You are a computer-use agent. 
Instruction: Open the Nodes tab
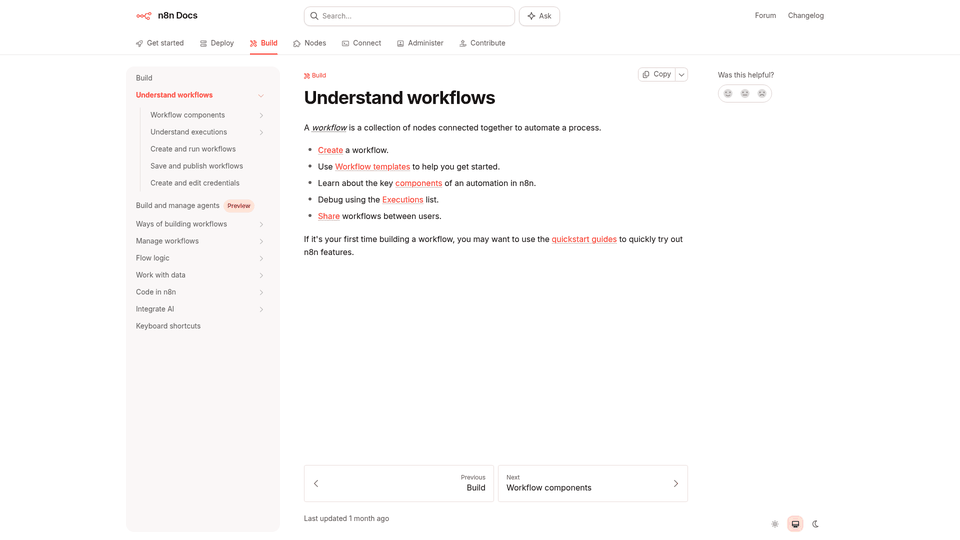pos(309,43)
